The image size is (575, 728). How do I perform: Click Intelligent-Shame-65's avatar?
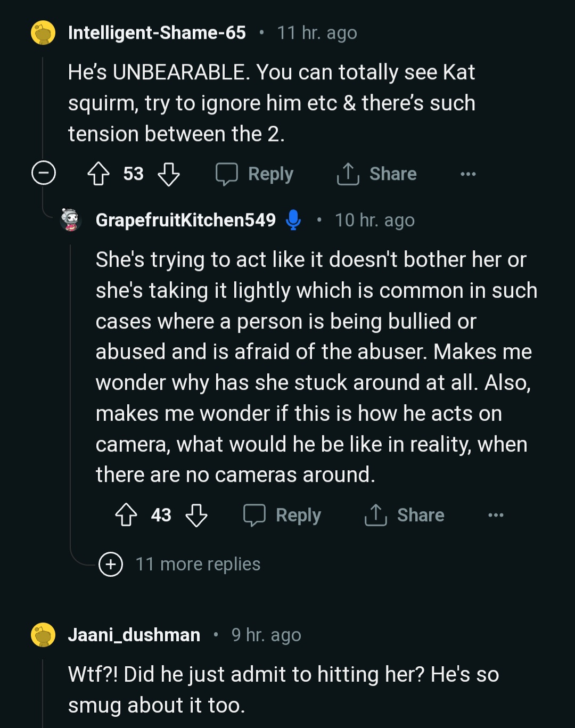(x=43, y=33)
